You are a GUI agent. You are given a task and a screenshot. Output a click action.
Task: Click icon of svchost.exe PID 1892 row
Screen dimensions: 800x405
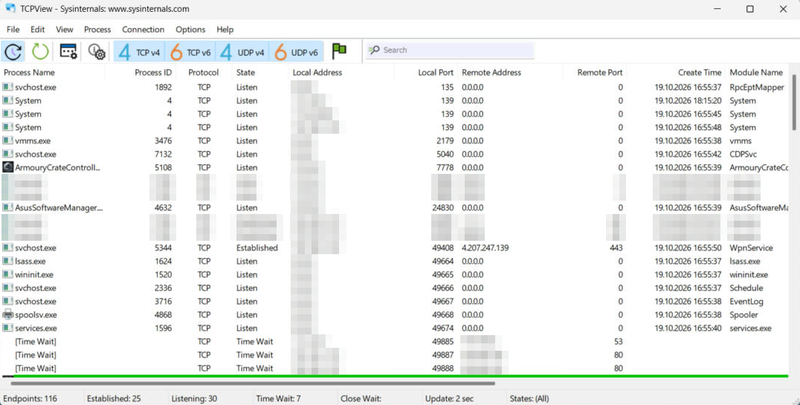[8, 87]
